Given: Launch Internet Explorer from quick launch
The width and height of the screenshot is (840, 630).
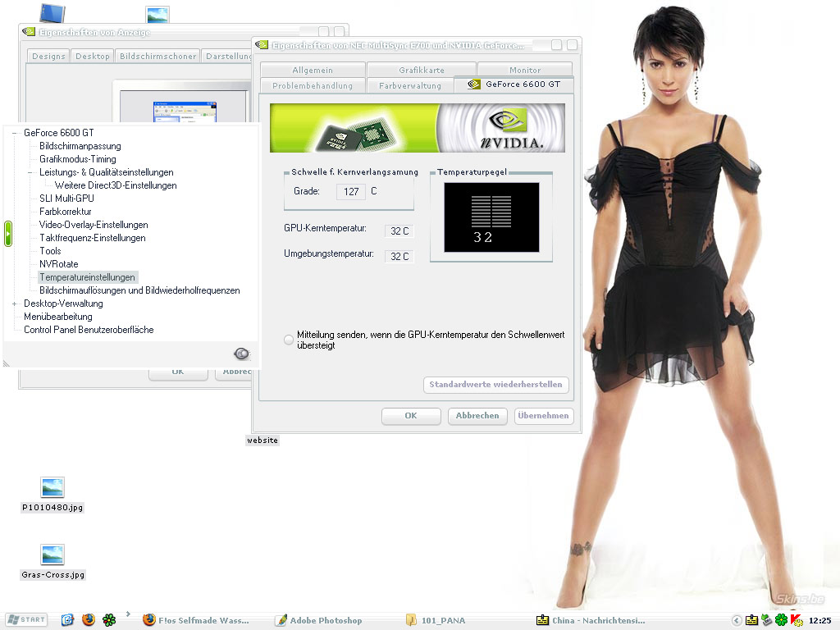Looking at the screenshot, I should coord(67,620).
